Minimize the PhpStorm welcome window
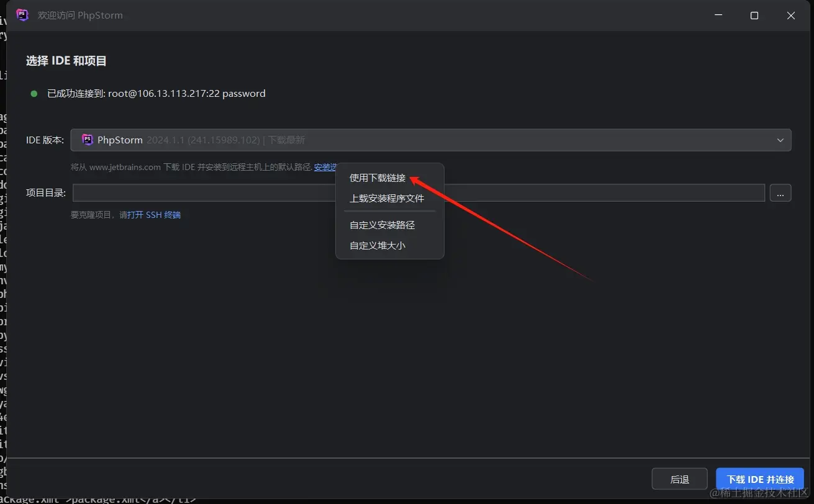The image size is (814, 504). [x=718, y=16]
